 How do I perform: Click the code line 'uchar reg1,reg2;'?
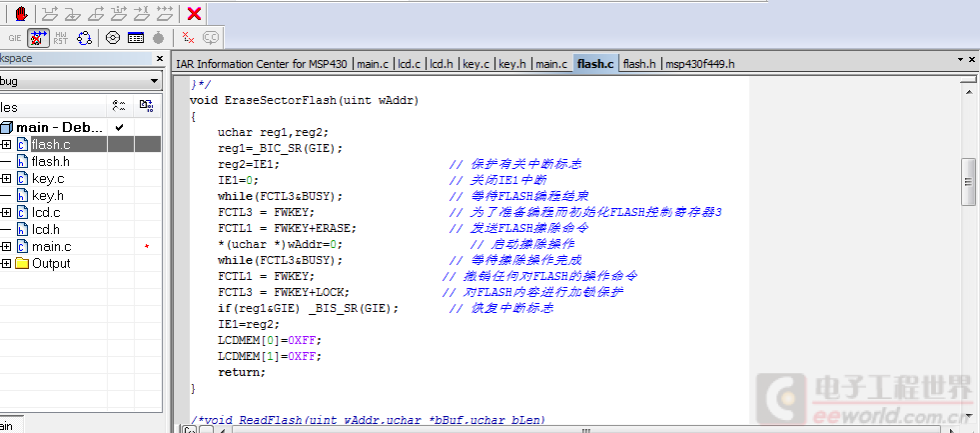point(273,132)
